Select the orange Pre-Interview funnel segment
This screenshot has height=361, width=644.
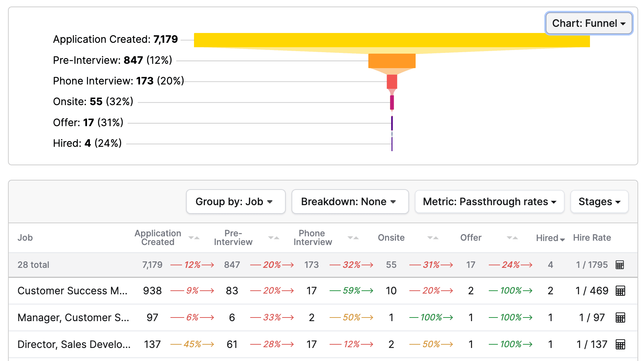tap(392, 61)
